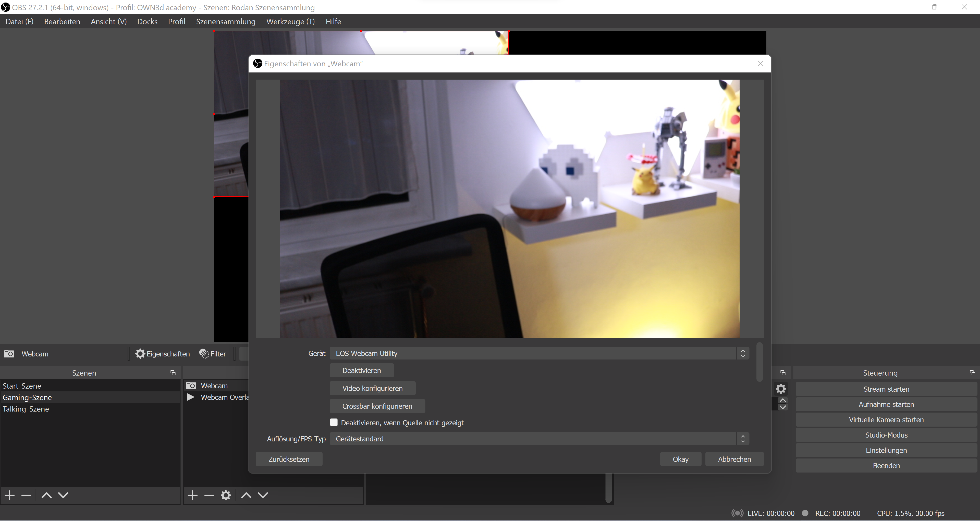The image size is (980, 521).
Task: Add a new scene with plus icon
Action: click(x=9, y=495)
